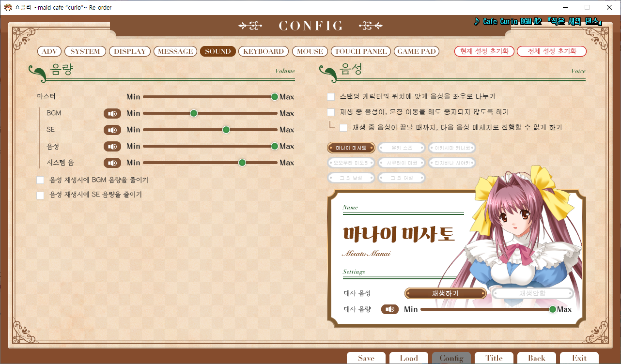Click the 마스터 volume label
Viewport: 621px width, 364px height.
(x=47, y=97)
